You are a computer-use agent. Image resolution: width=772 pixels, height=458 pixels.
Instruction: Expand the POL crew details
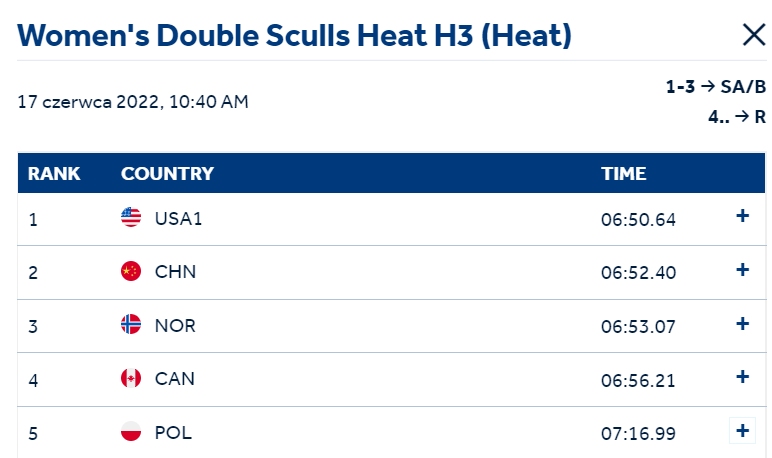click(x=742, y=431)
